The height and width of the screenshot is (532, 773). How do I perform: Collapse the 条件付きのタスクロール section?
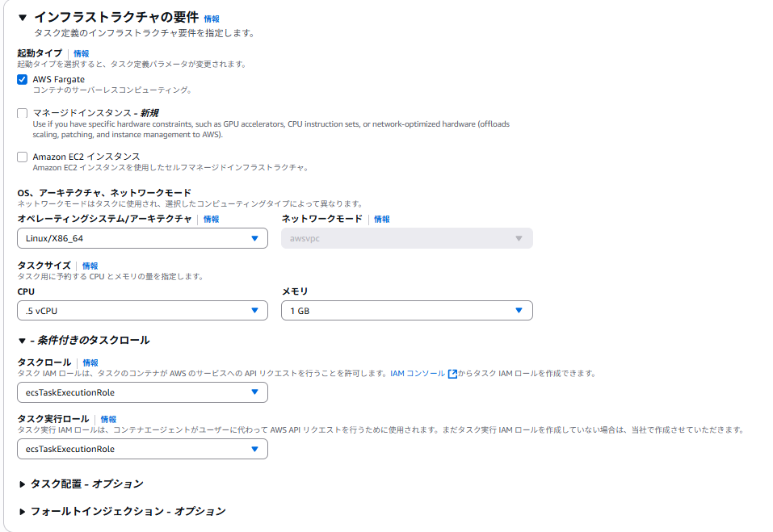(23, 341)
